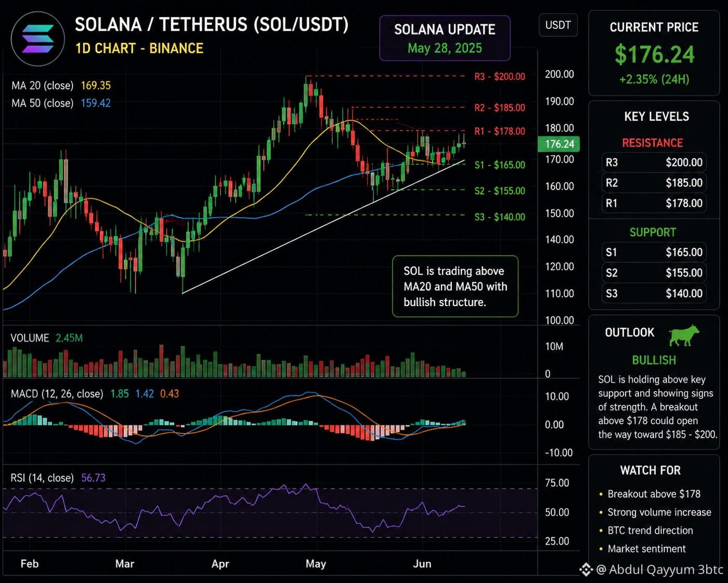Click the USDT currency box

click(x=558, y=25)
